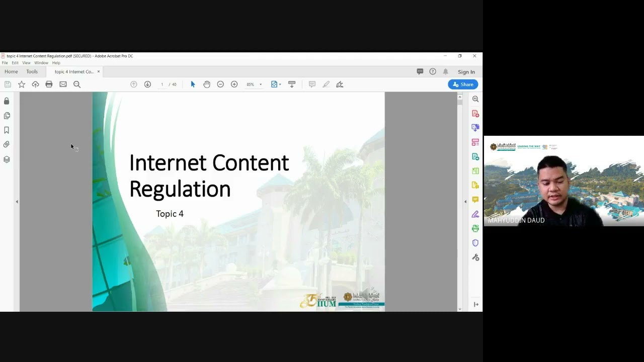Open Fill & Sign tool in right pane
The height and width of the screenshot is (362, 644).
[x=475, y=214]
